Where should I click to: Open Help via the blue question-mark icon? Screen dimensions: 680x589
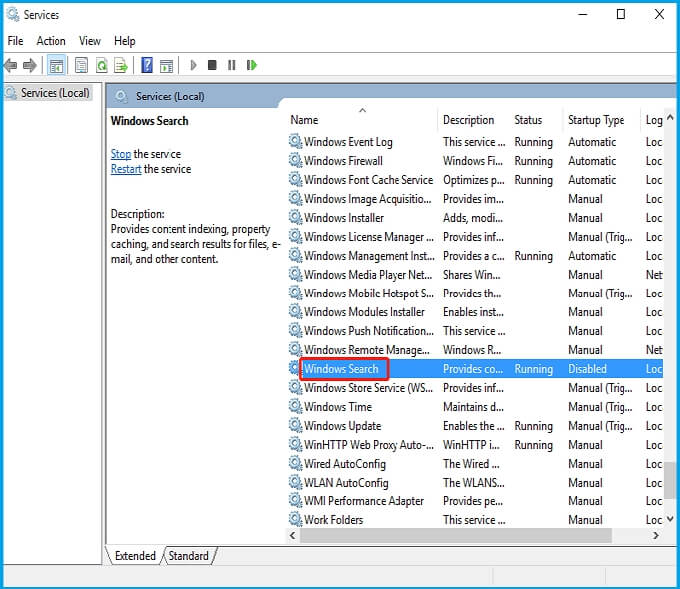point(147,66)
